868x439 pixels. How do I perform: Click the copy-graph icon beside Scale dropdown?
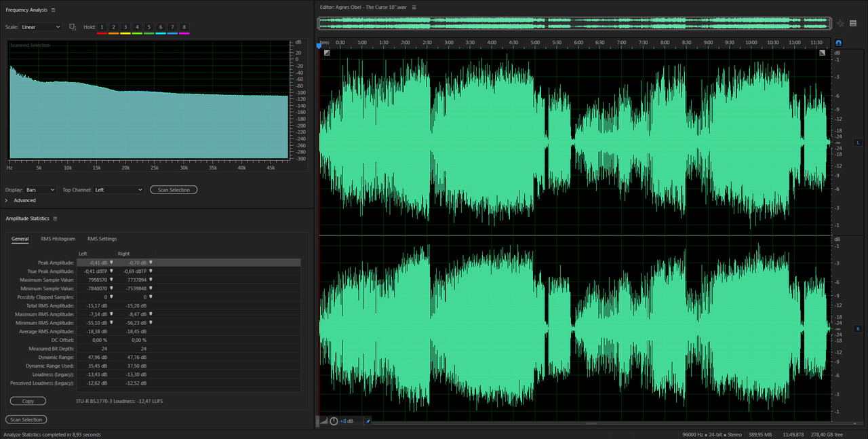[x=73, y=27]
